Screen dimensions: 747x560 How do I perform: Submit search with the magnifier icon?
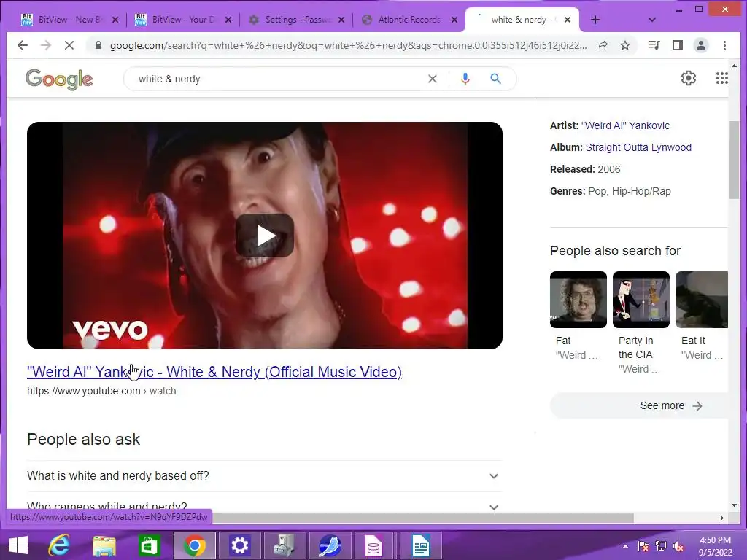pyautogui.click(x=495, y=79)
